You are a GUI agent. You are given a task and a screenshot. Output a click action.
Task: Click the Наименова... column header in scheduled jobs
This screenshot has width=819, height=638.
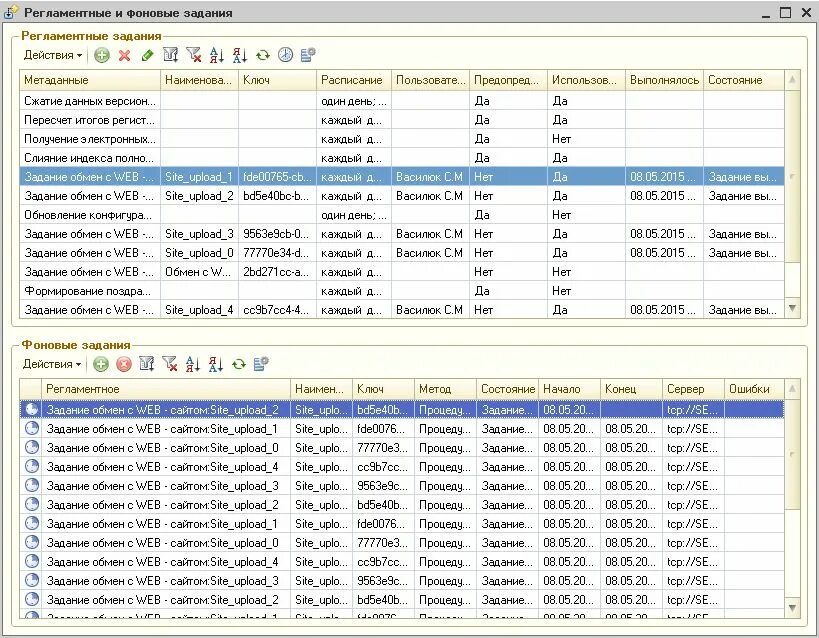(200, 80)
